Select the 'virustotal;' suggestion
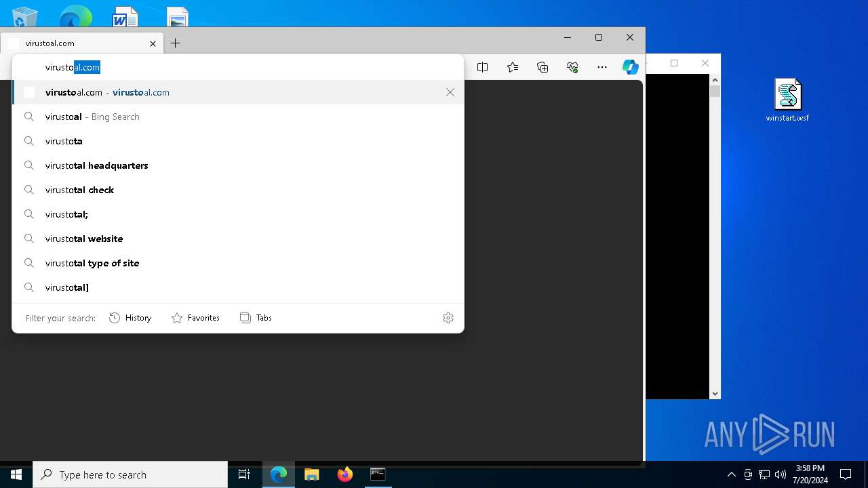868x488 pixels. coord(238,214)
